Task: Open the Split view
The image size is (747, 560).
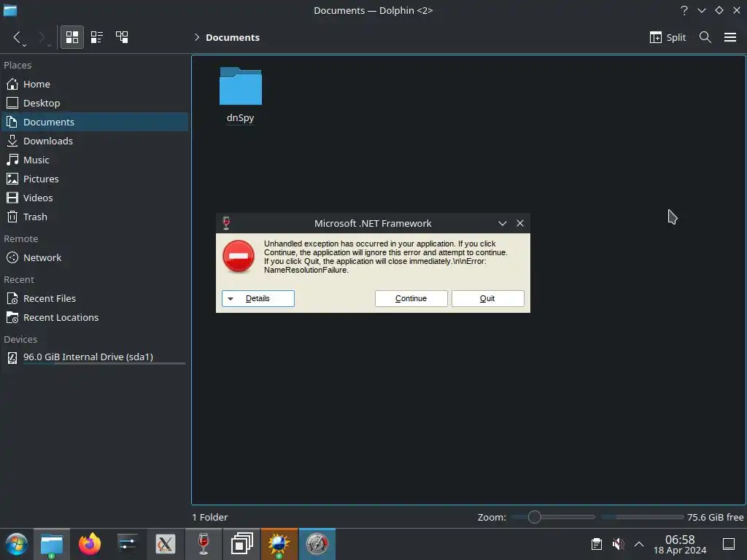Action: pyautogui.click(x=667, y=37)
